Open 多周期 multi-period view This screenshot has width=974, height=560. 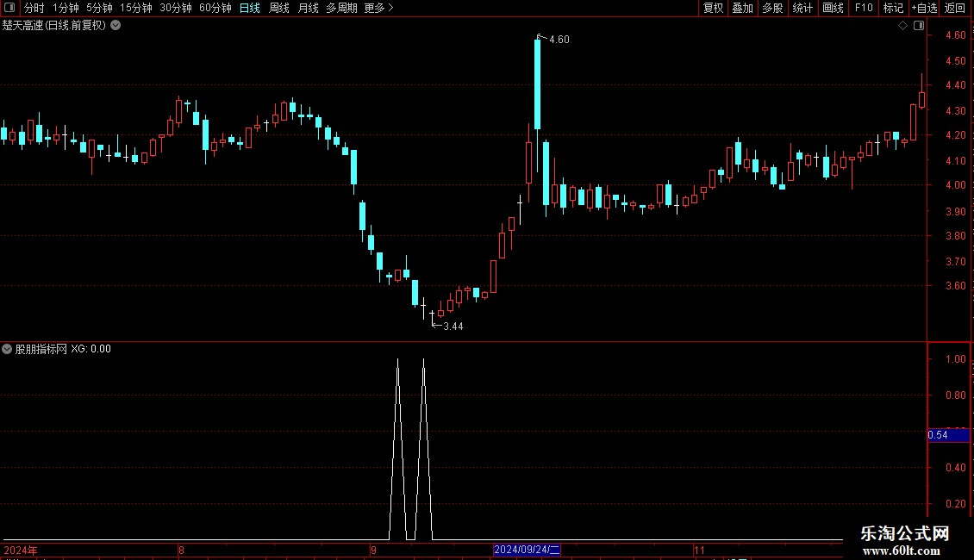click(341, 8)
